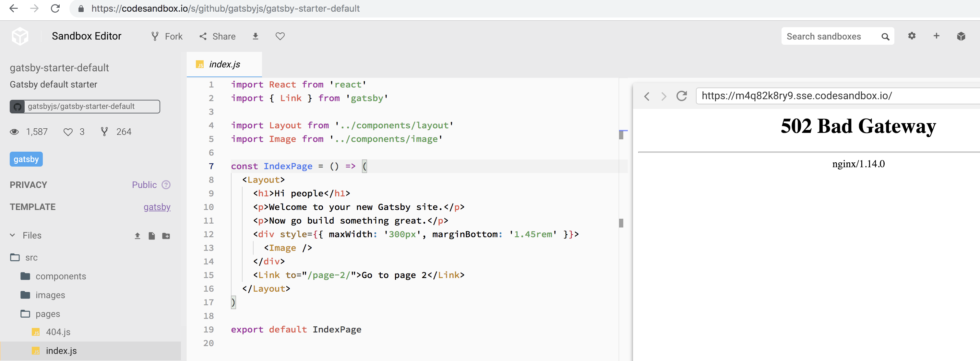This screenshot has width=980, height=361.
Task: Click the preview URL address field
Action: (838, 96)
